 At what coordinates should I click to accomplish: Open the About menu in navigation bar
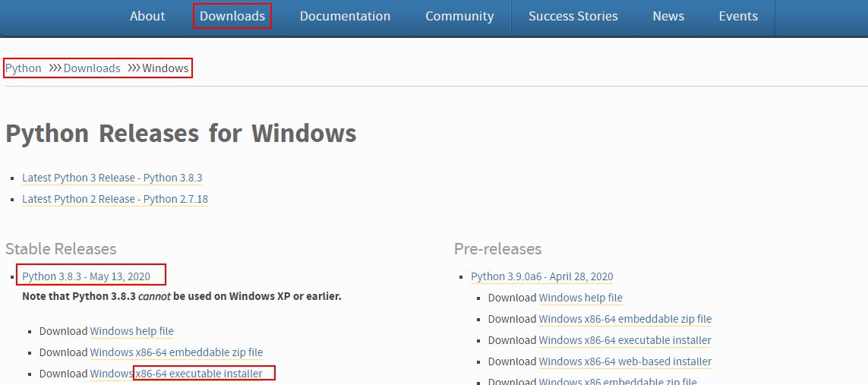[x=147, y=16]
